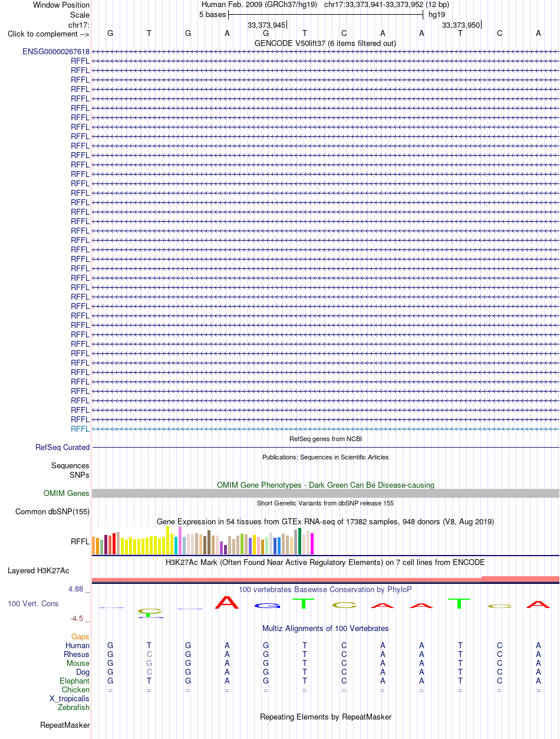Click the 33,373,950 position marker
The width and height of the screenshot is (560, 739).
[x=461, y=25]
